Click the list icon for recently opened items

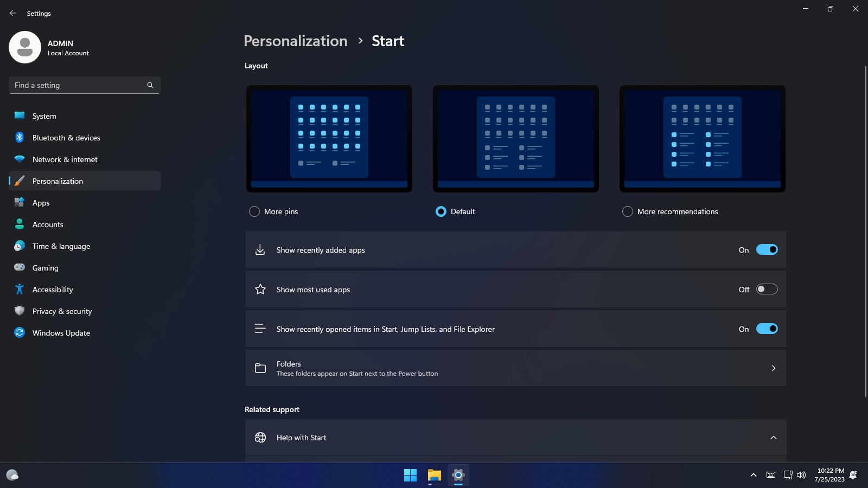point(260,329)
